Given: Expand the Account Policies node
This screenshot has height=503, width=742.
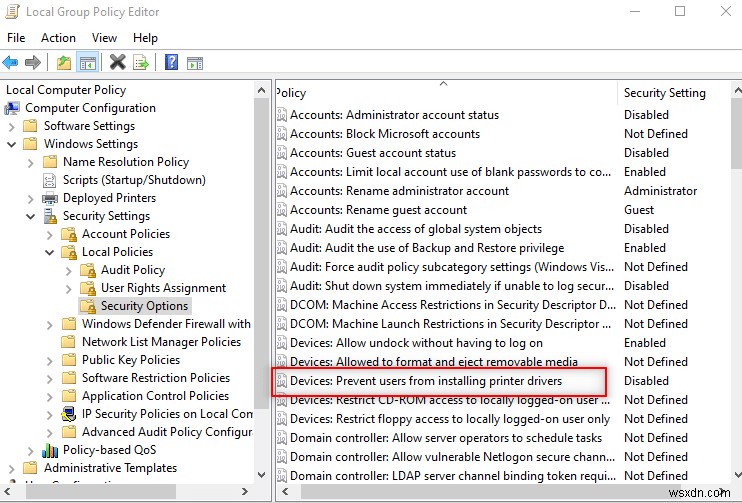Looking at the screenshot, I should click(x=50, y=235).
